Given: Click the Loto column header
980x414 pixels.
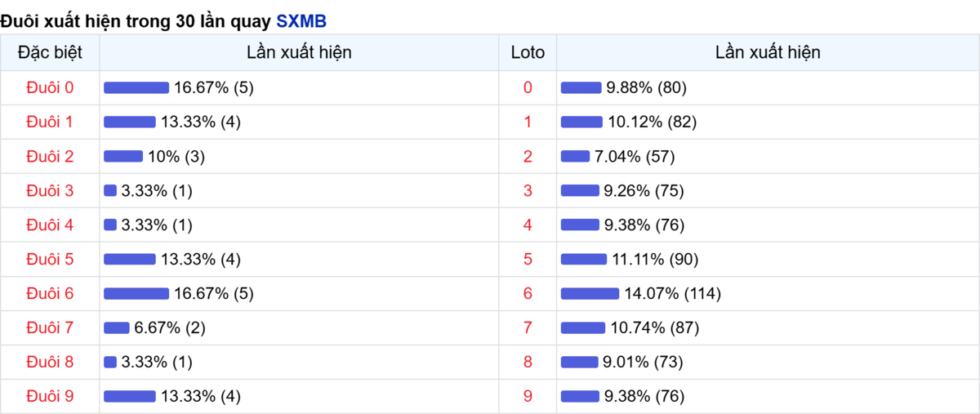Looking at the screenshot, I should pyautogui.click(x=528, y=53).
